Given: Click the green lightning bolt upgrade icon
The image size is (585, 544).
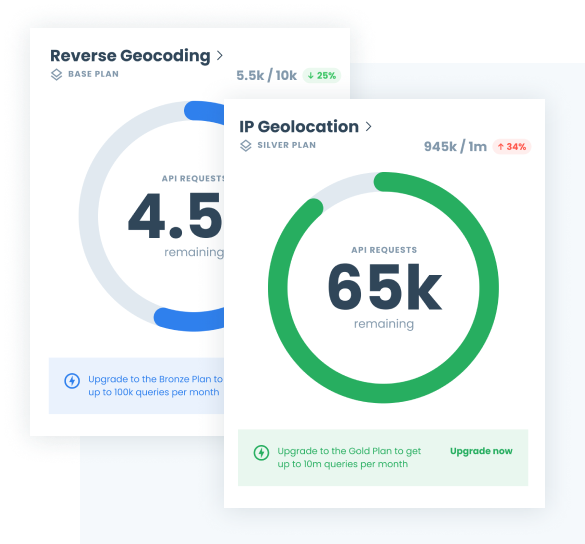Looking at the screenshot, I should (261, 453).
